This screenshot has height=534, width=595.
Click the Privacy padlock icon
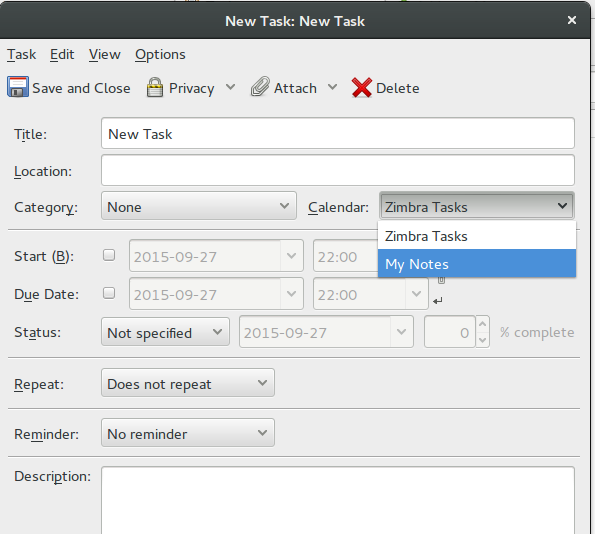coord(155,87)
